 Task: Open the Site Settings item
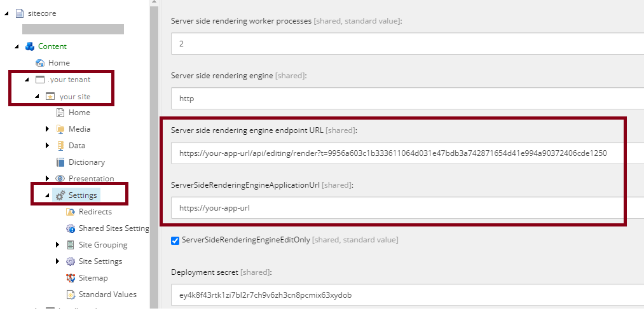click(x=100, y=261)
